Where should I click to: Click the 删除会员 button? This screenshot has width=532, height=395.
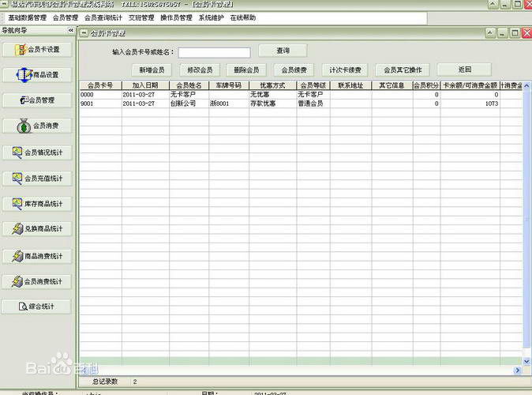[246, 70]
